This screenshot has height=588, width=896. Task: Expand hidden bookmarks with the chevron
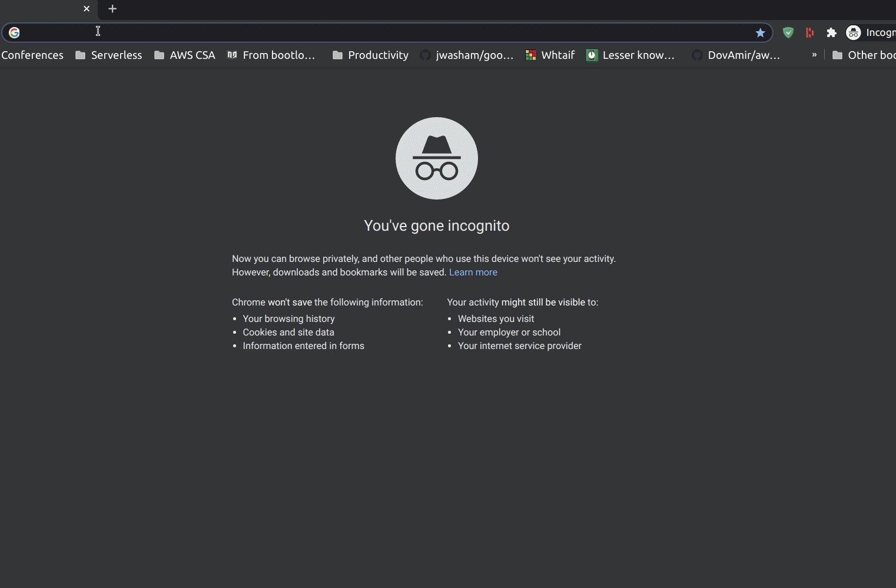click(x=814, y=55)
